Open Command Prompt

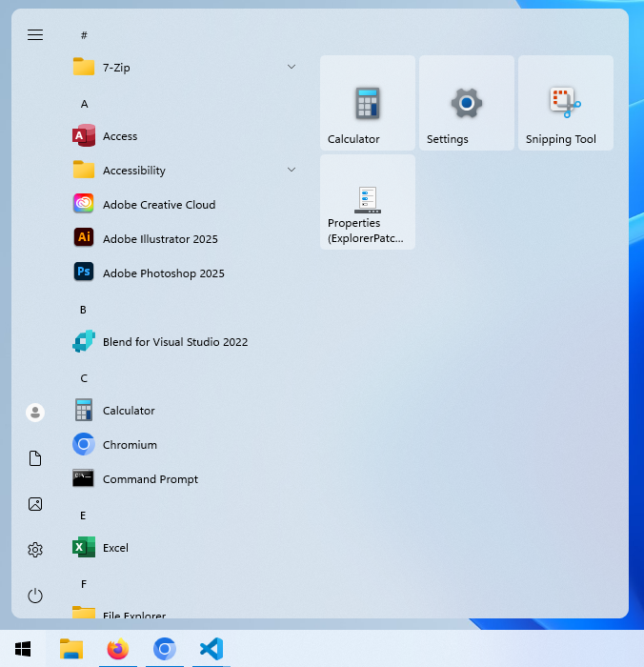tap(185, 479)
